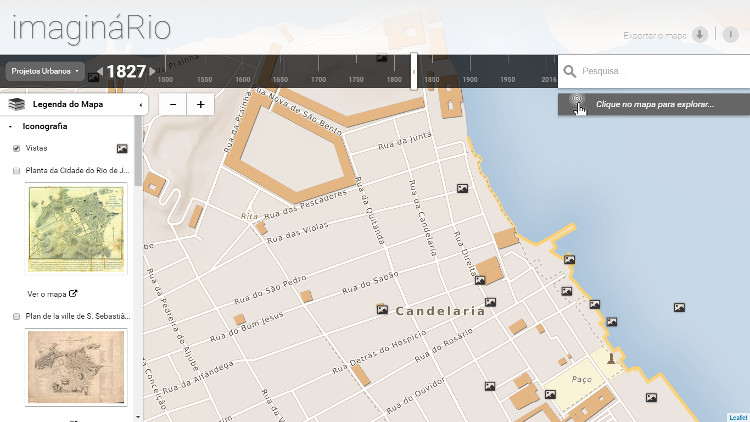Collapse the Legenda do Mapa panel

(140, 104)
